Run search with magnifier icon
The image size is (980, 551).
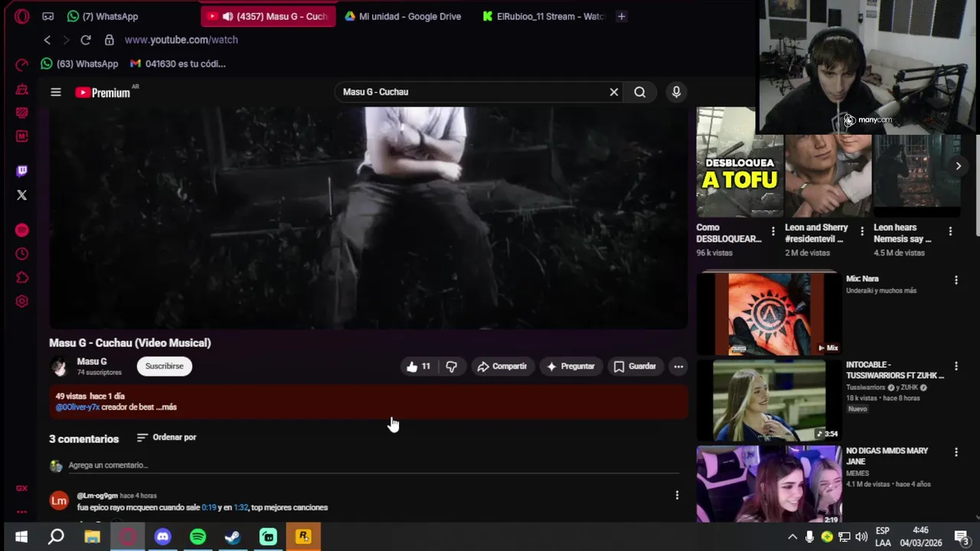coord(640,92)
